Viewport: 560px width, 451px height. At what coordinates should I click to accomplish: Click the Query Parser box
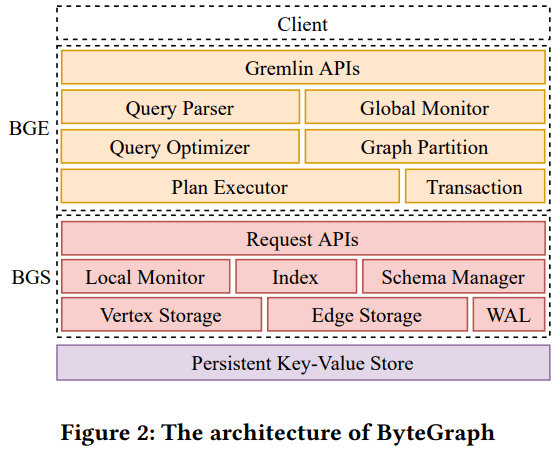pos(180,107)
